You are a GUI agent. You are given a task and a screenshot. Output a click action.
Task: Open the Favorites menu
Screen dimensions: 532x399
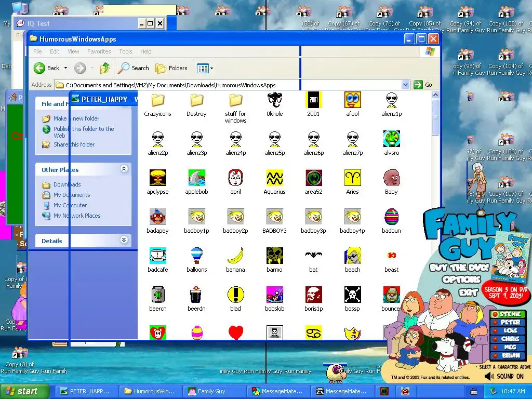point(99,51)
